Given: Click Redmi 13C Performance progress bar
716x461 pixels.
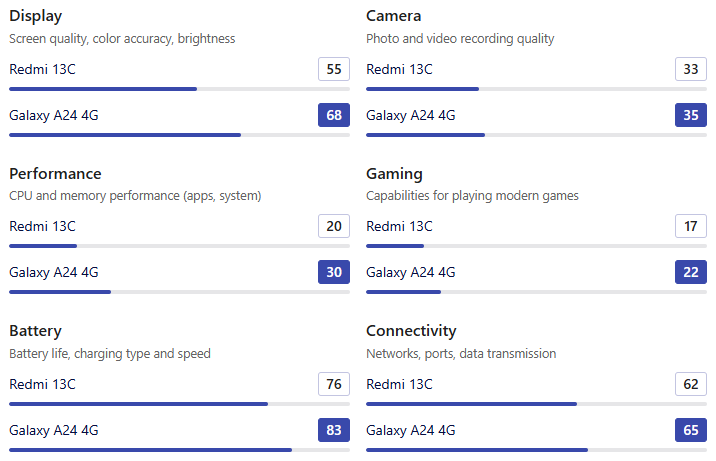Looking at the screenshot, I should click(x=179, y=246).
